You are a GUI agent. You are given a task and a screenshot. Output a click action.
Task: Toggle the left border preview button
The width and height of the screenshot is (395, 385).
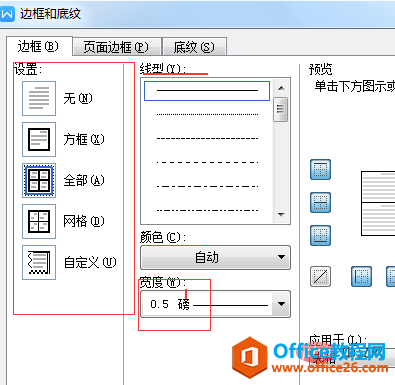pyautogui.click(x=361, y=276)
